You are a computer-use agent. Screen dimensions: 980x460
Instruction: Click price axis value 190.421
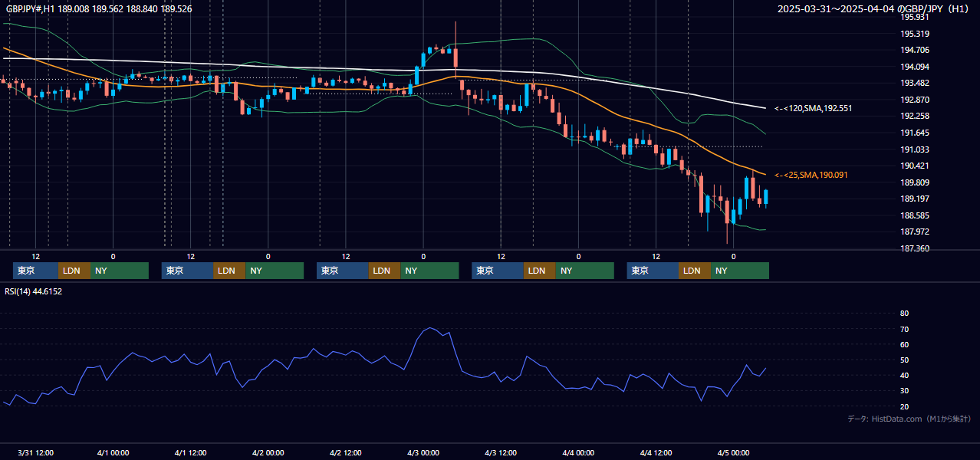915,166
